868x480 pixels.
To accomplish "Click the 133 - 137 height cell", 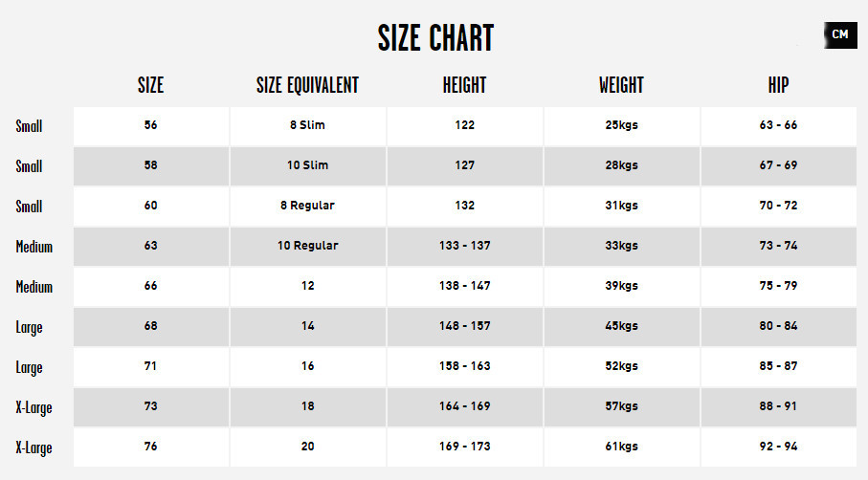I will click(x=464, y=246).
